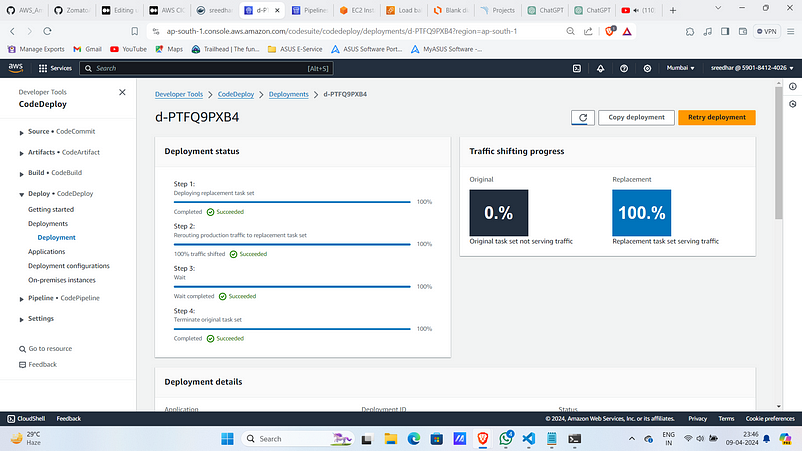Switch to the Zomato GitHub browser tab

coord(72,10)
